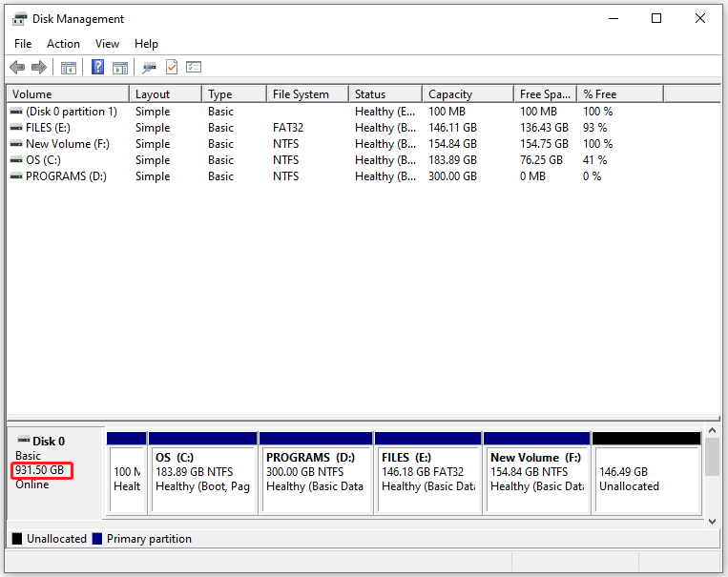Show/hide action pane toolbar icon

click(120, 68)
